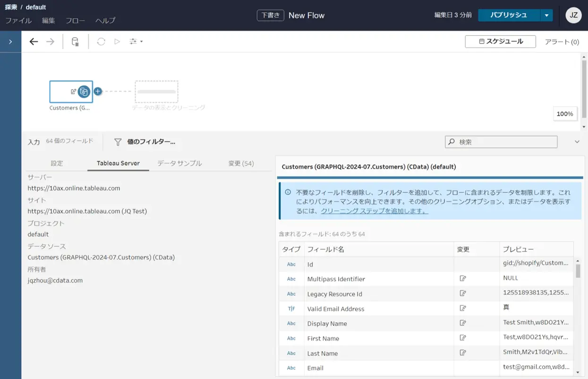Click the 下書き draft badge

271,15
